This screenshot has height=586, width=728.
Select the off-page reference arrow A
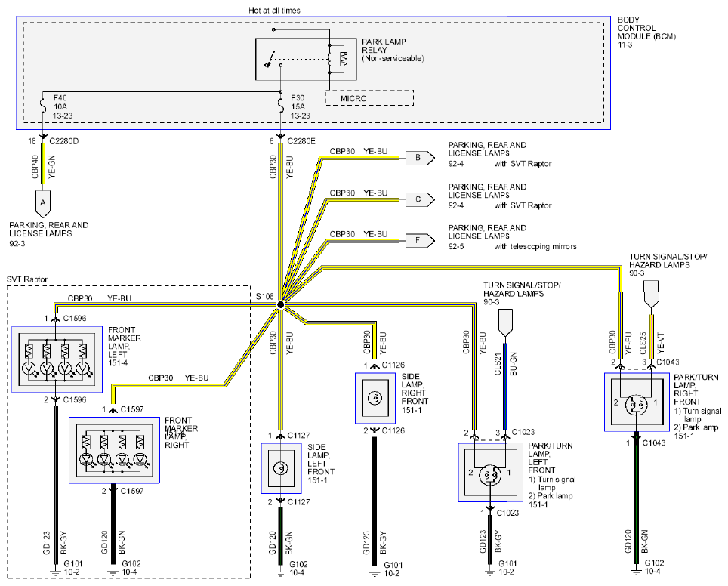pyautogui.click(x=43, y=203)
